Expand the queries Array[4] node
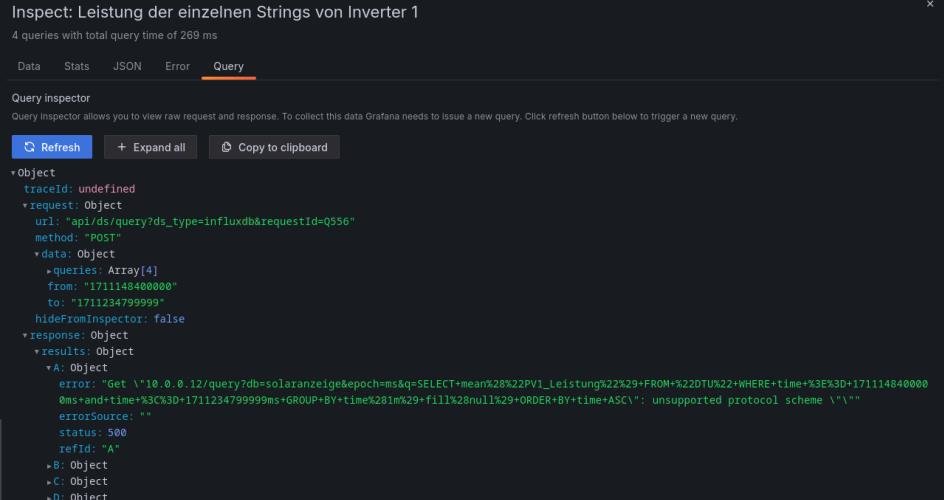The height and width of the screenshot is (500, 944). click(50, 270)
